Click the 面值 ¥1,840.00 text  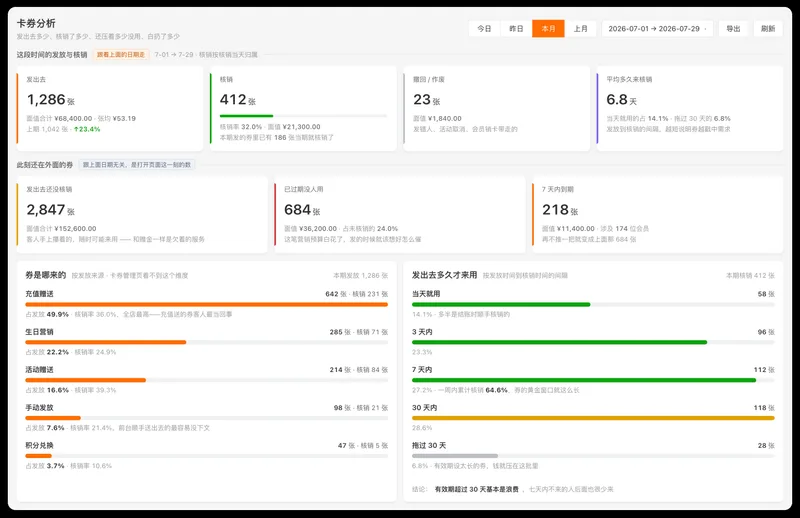pyautogui.click(x=437, y=118)
